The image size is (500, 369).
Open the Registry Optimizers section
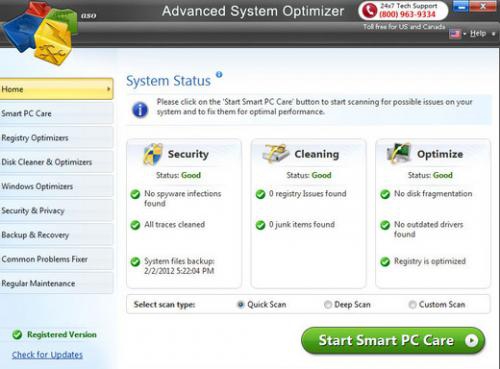(x=56, y=138)
